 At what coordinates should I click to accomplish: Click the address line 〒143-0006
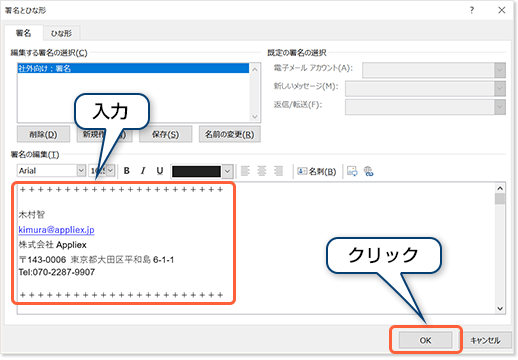(x=96, y=259)
